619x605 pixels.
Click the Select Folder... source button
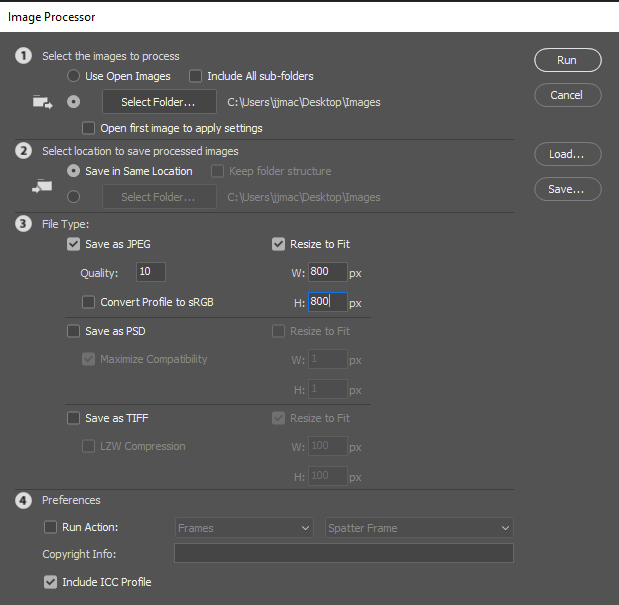pos(159,101)
